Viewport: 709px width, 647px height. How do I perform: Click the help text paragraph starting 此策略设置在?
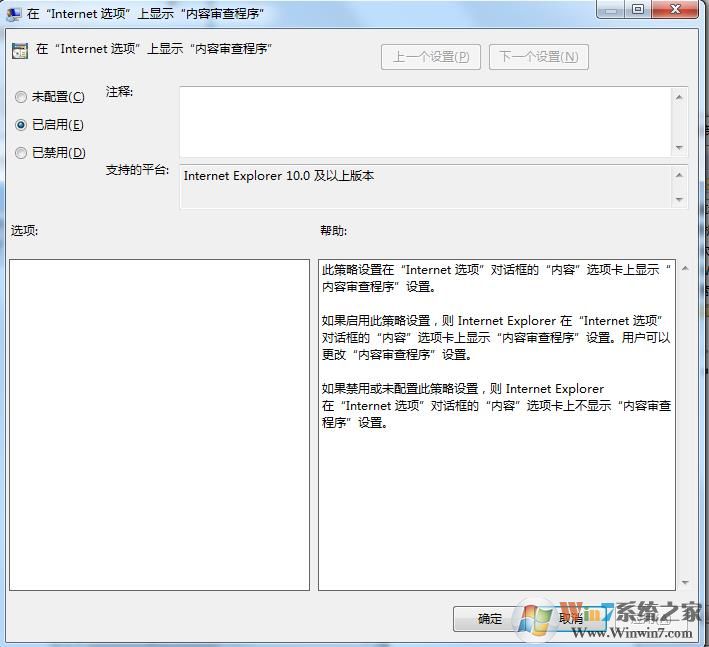[x=496, y=278]
